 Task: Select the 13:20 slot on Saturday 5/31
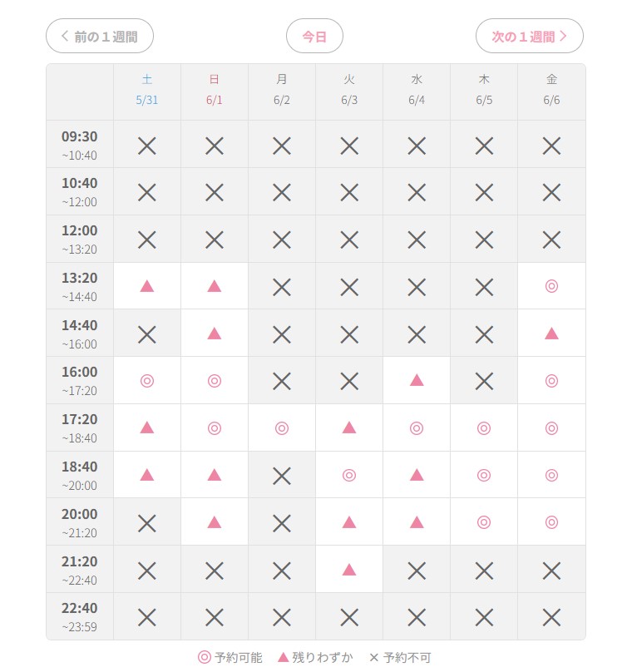147,286
